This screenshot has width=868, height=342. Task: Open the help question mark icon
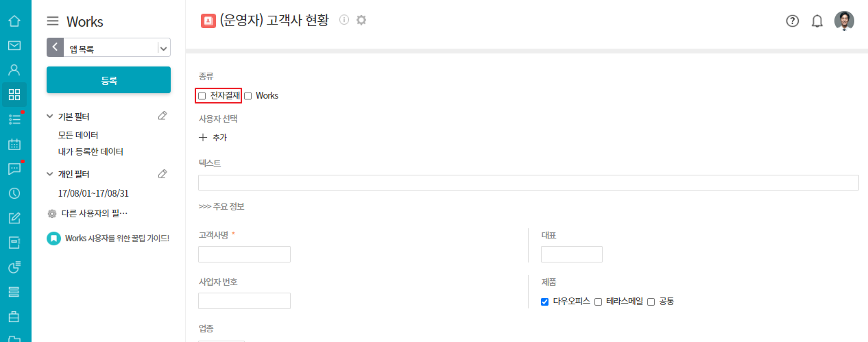pos(793,21)
